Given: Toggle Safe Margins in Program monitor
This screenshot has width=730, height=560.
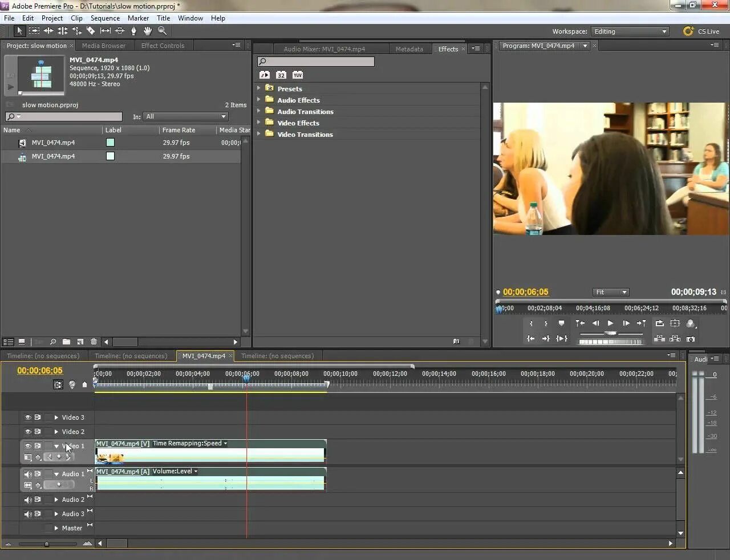Looking at the screenshot, I should point(675,323).
